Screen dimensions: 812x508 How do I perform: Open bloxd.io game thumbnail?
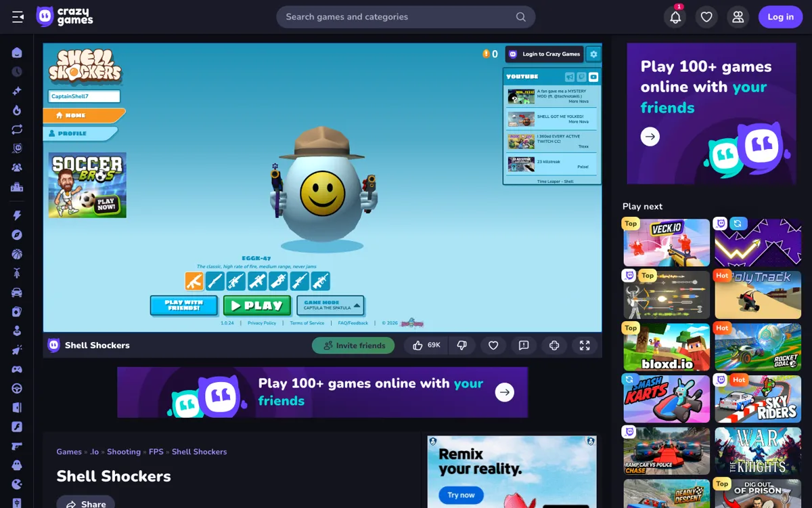click(x=667, y=347)
